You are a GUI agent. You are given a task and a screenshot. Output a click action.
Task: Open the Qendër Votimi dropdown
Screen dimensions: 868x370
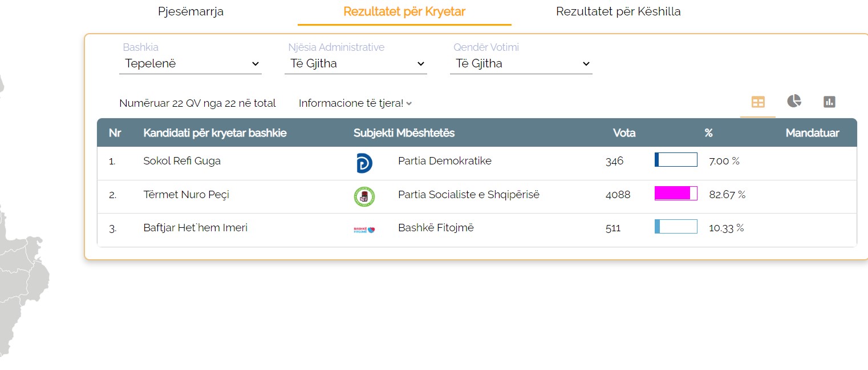521,64
